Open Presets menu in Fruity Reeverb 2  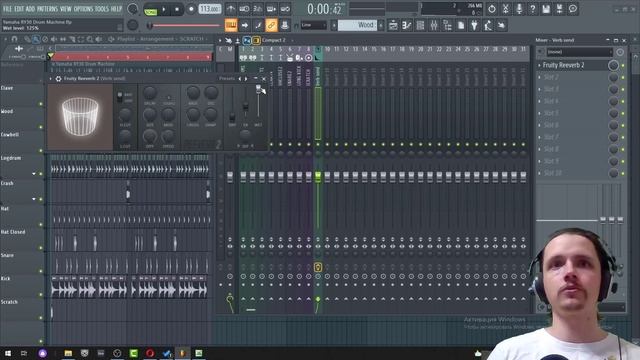pos(227,78)
